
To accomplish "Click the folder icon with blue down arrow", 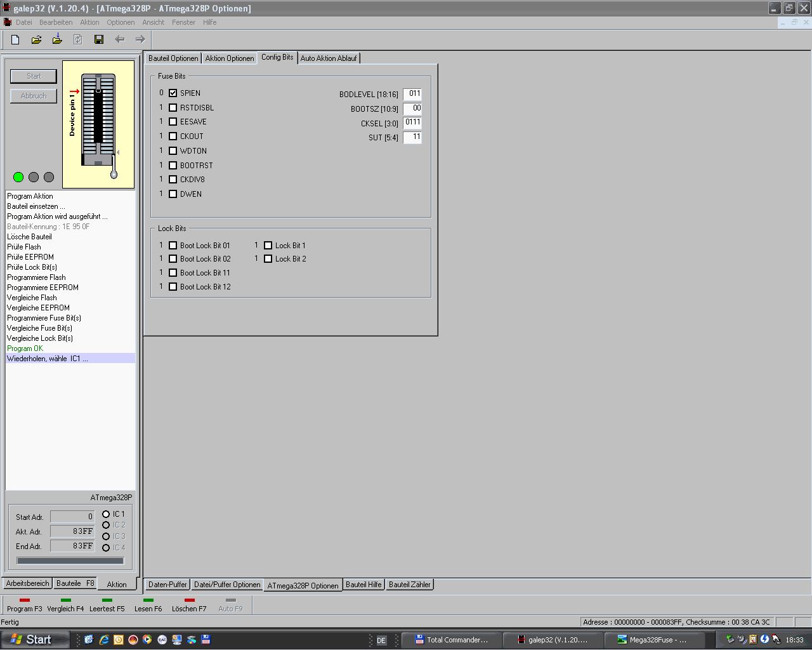I will (x=57, y=39).
